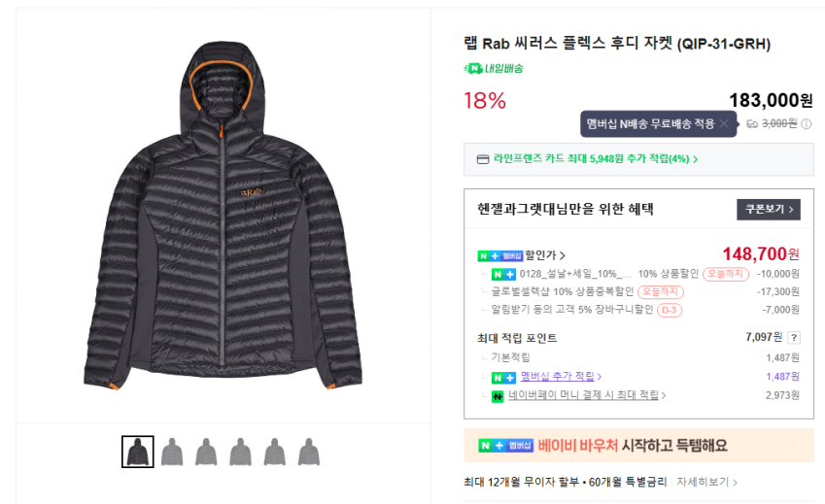
Task: Select the last jacket thumbnail
Action: tap(308, 452)
